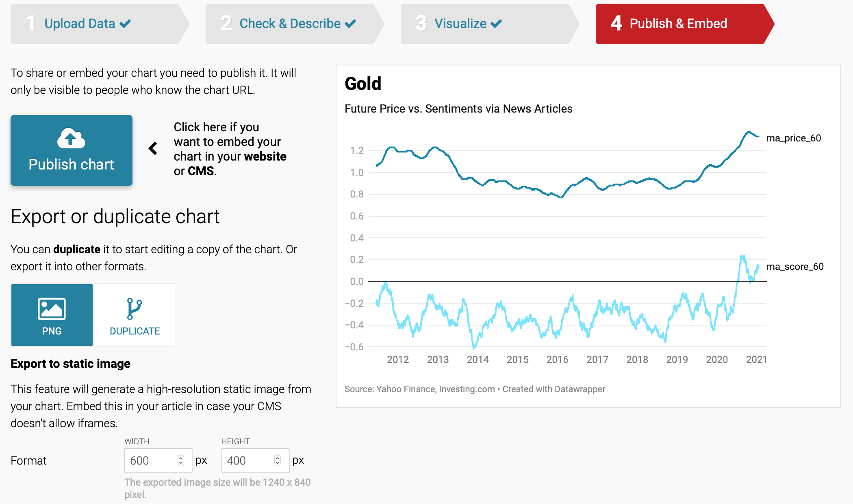Click the Publish chart button
This screenshot has height=504, width=853.
click(72, 150)
